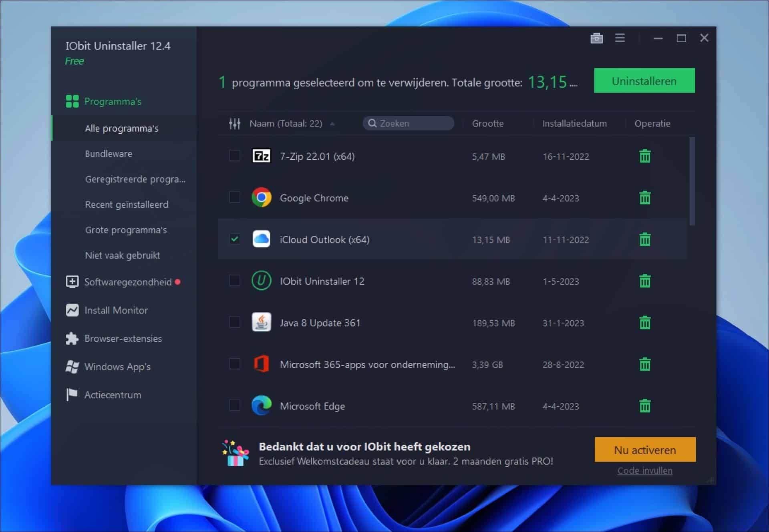Click the green Uninstalleren button
Image resolution: width=769 pixels, height=532 pixels.
644,80
